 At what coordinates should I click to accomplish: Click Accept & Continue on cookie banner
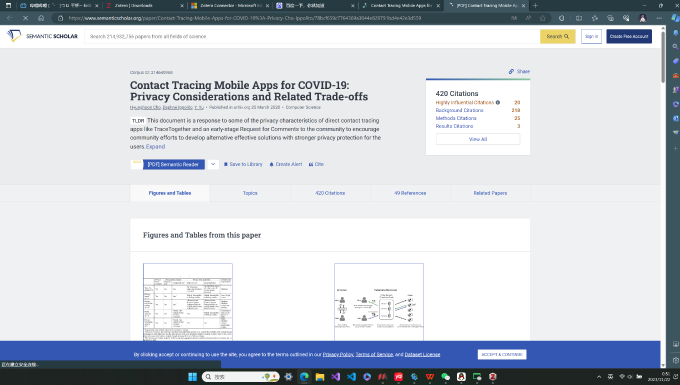(502, 354)
